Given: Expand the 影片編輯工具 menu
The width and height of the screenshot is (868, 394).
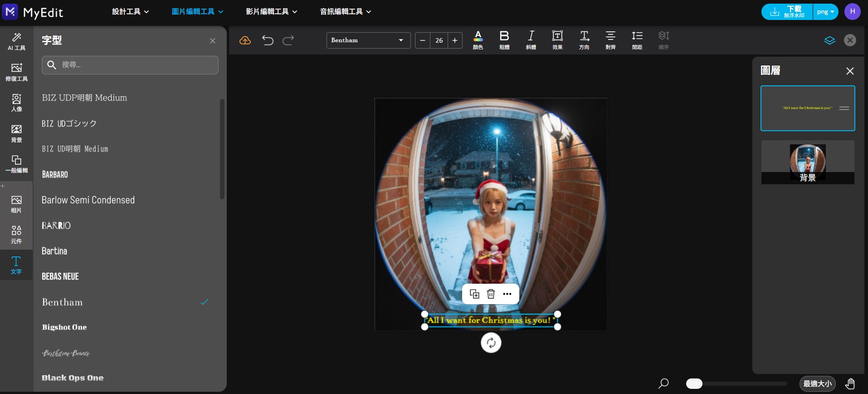Looking at the screenshot, I should click(272, 12).
